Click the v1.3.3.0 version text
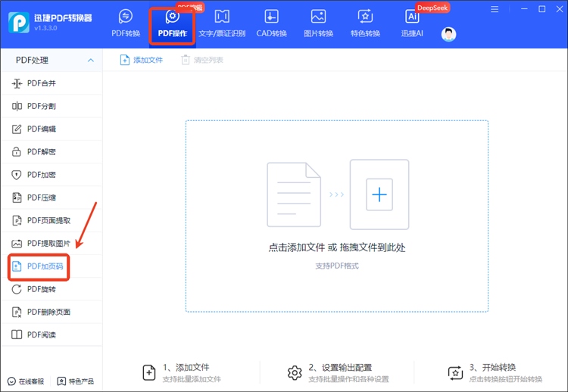 (45, 28)
